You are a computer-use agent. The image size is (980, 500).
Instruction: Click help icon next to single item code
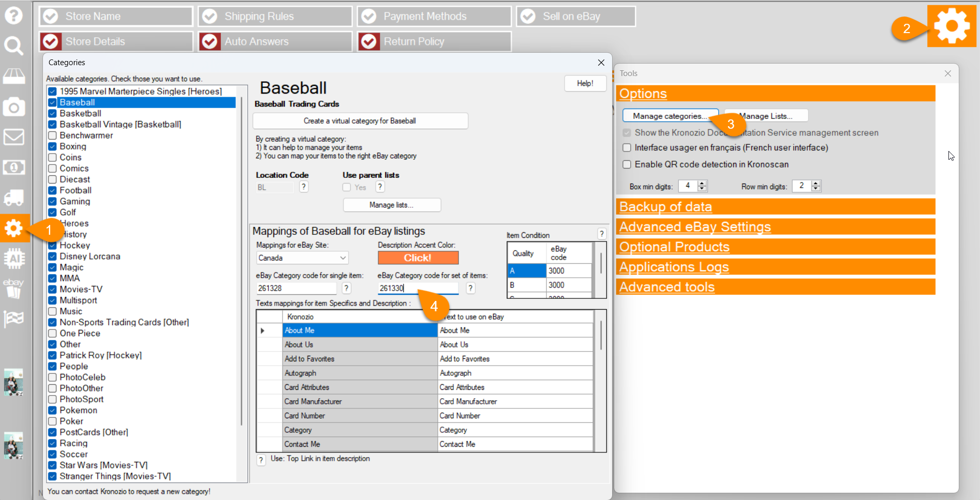point(347,288)
